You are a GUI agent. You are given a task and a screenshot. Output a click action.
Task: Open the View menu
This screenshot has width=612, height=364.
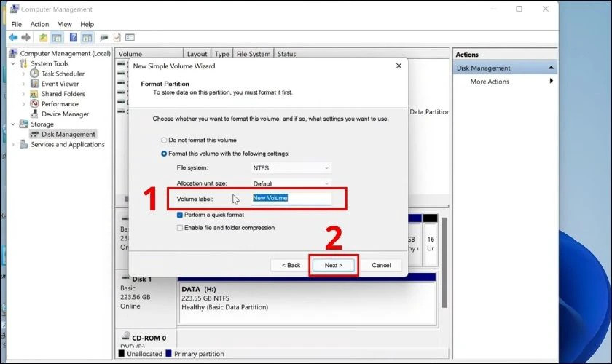65,24
